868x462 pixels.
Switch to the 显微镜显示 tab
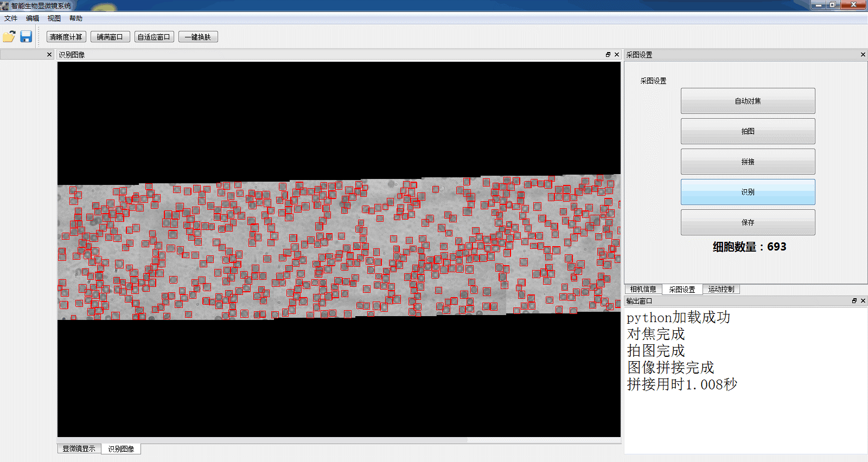79,449
